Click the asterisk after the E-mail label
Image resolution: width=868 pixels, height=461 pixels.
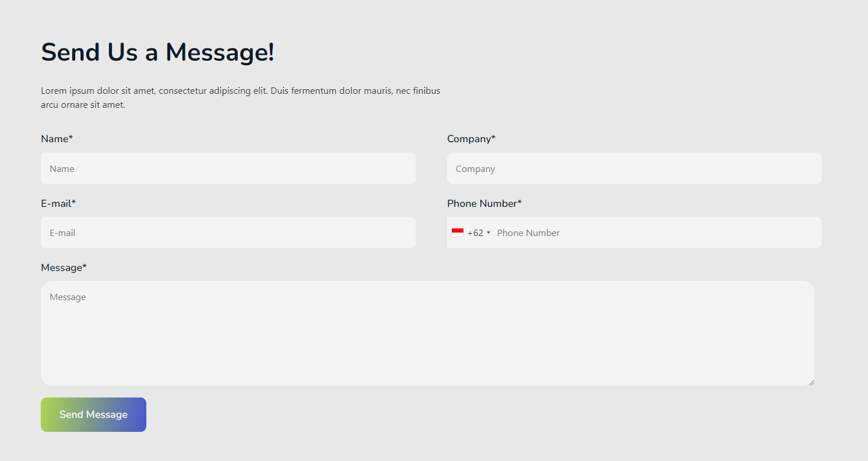pyautogui.click(x=73, y=203)
